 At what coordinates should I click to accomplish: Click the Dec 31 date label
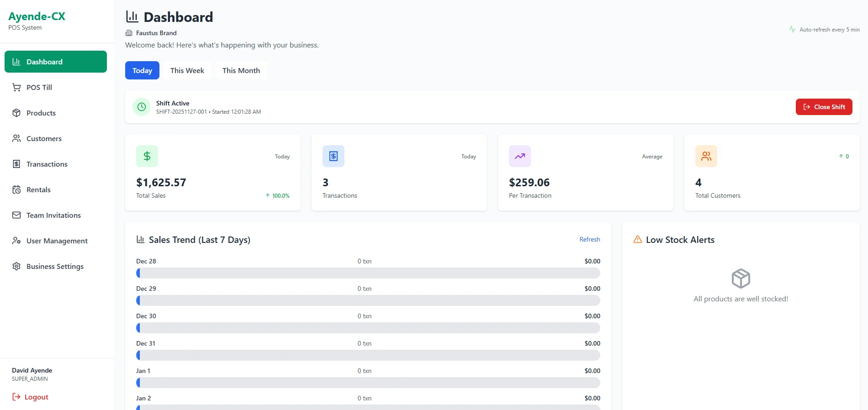[x=146, y=343]
